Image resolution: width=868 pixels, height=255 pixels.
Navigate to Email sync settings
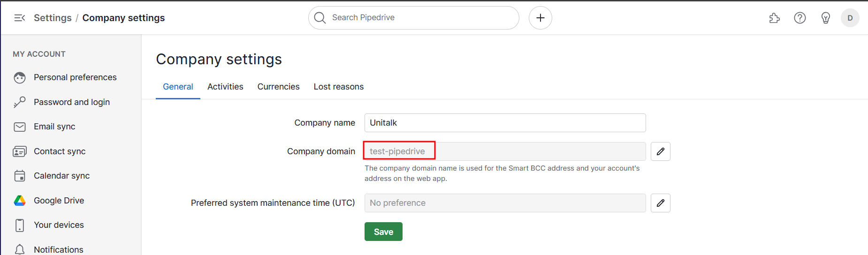54,127
